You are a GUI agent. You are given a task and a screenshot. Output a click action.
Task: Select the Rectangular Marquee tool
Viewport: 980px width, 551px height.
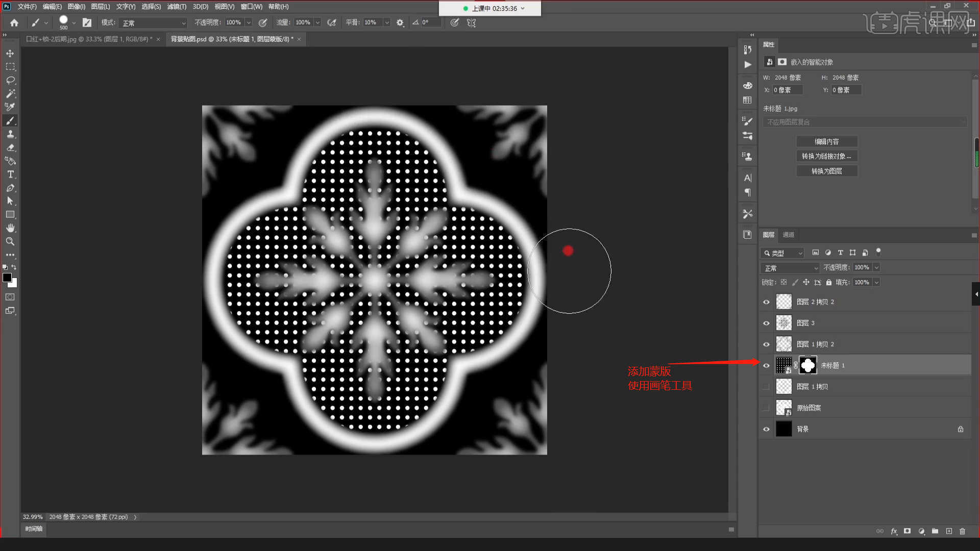[x=10, y=67]
